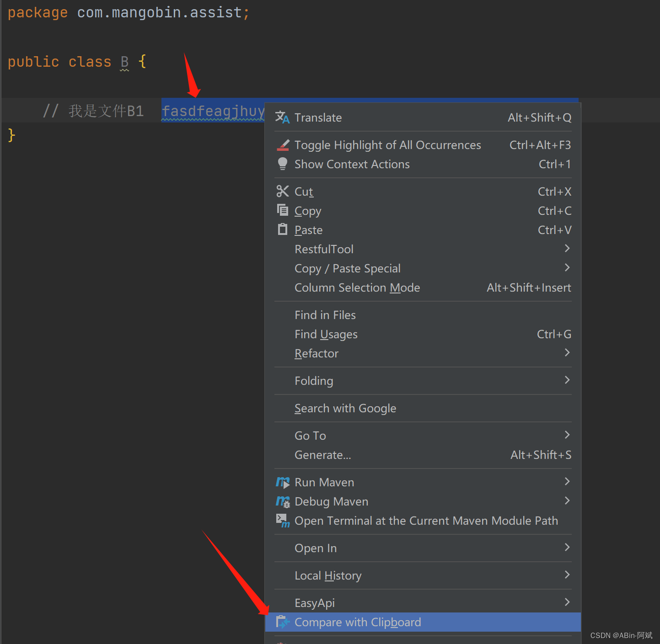Viewport: 660px width, 644px height.
Task: Click the lightbulb Show Context Actions icon
Action: click(283, 164)
